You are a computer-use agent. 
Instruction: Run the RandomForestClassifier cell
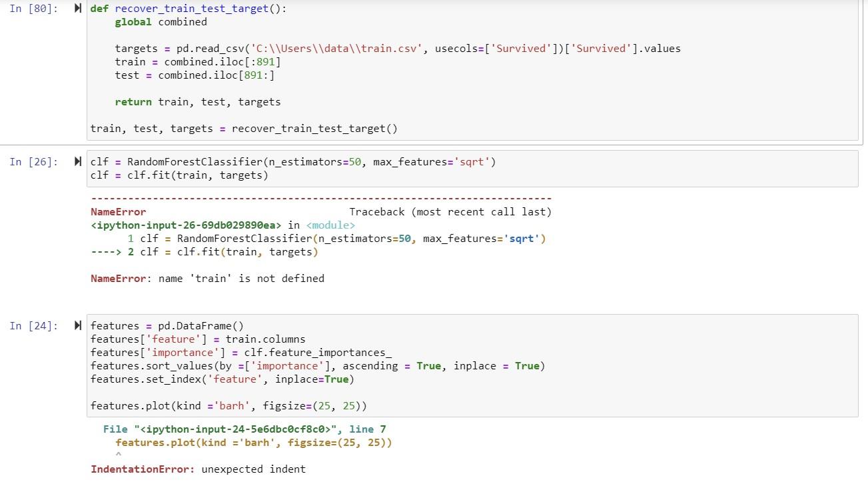click(78, 161)
